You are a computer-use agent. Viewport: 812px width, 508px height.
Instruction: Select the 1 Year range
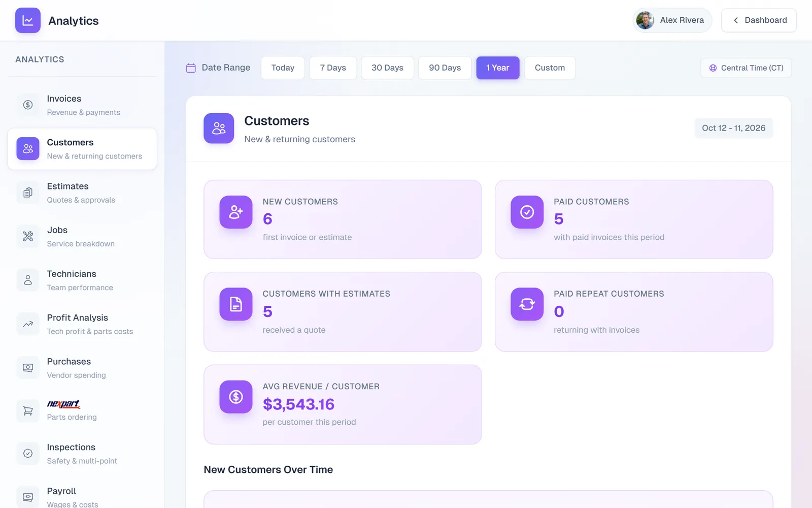(x=497, y=68)
